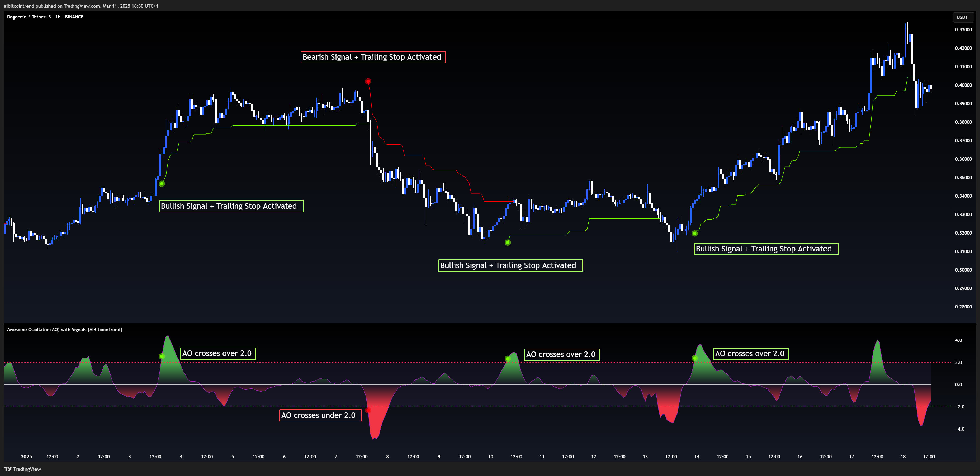Screen dimensions: 980x476
Task: Click the red dot on the AO oscillator
Action: (x=368, y=410)
